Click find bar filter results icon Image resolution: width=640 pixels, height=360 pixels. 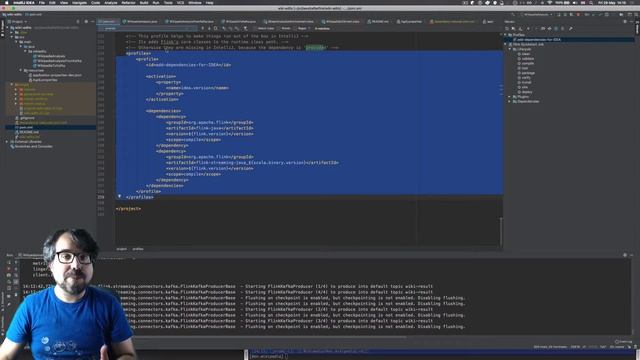pos(245,29)
